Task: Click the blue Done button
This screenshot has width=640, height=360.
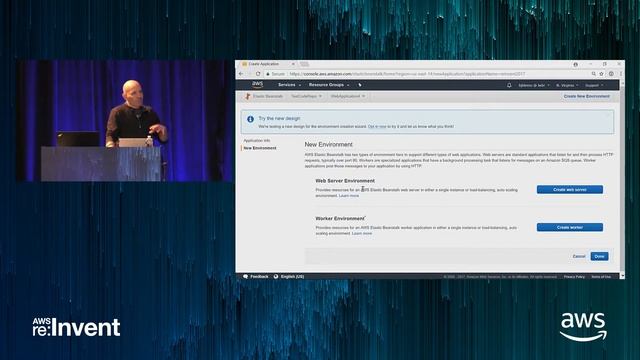Action: [599, 256]
